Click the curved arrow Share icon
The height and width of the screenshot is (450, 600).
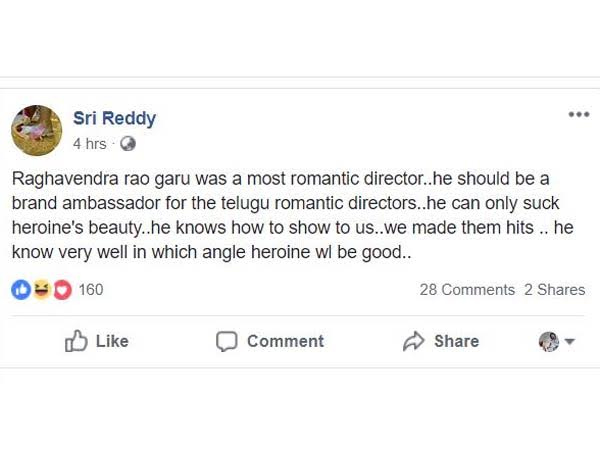tap(414, 342)
